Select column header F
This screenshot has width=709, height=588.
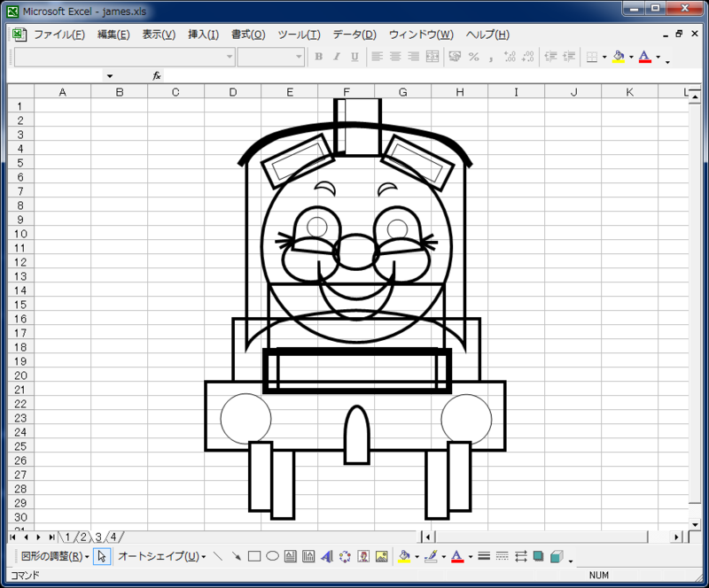point(346,92)
